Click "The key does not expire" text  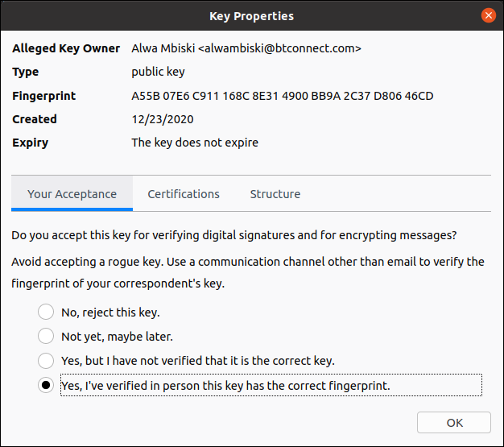[195, 143]
